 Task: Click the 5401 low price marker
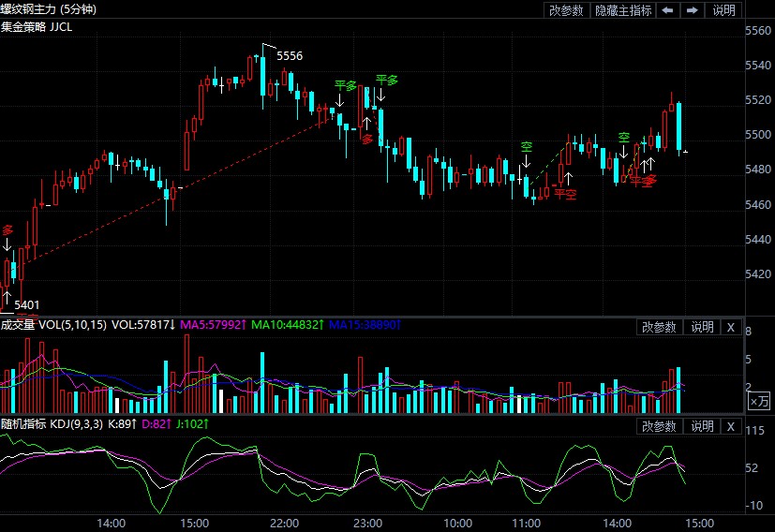27,304
